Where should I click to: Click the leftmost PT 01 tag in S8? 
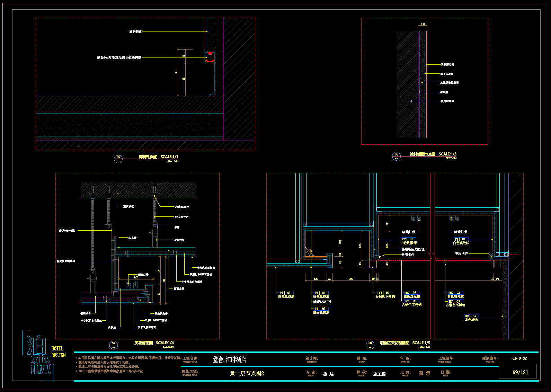[286, 293]
